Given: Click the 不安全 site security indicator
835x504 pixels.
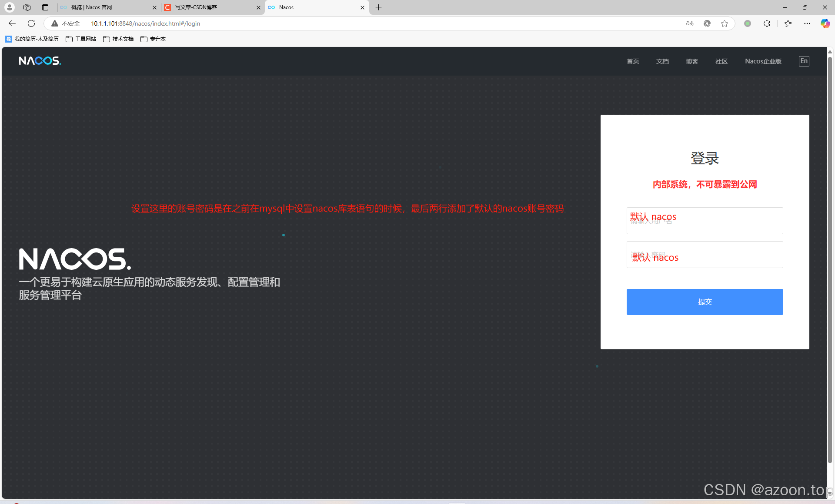Looking at the screenshot, I should [x=66, y=23].
